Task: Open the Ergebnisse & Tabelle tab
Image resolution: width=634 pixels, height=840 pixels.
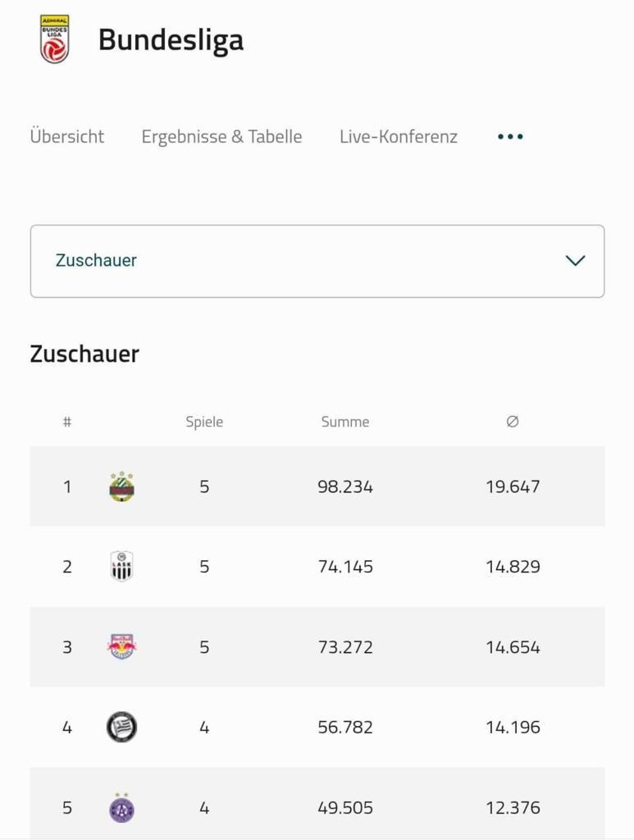Action: (x=221, y=137)
